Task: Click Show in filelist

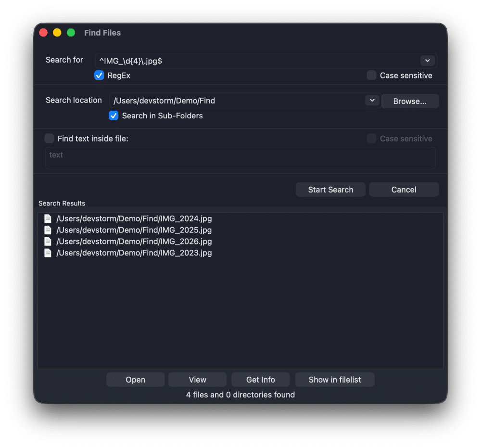Action: 334,379
